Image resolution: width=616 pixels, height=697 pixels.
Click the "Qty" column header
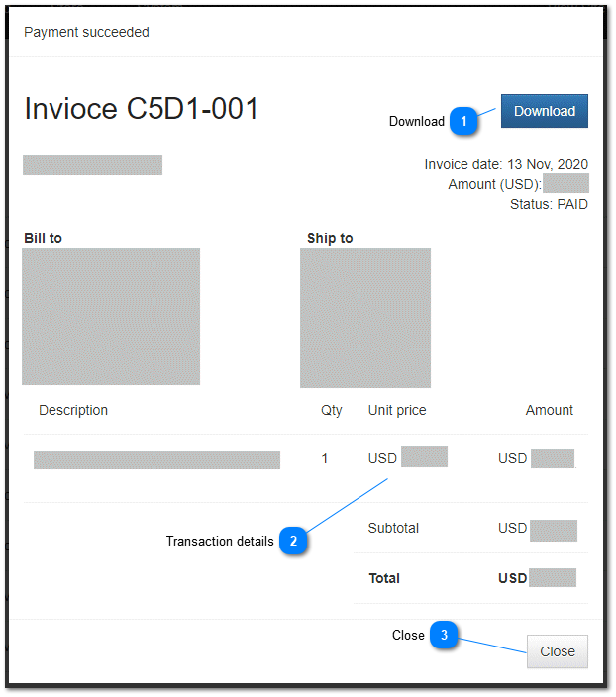(x=332, y=410)
